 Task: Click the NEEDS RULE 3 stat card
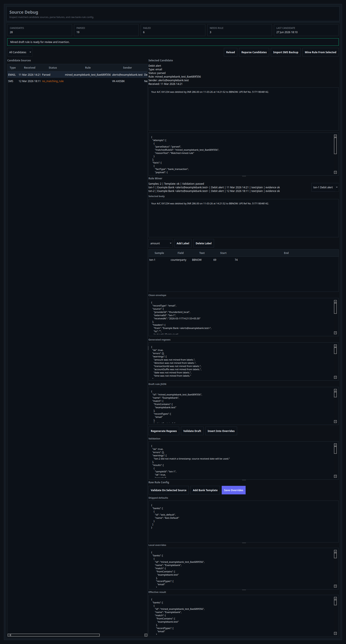tap(239, 30)
